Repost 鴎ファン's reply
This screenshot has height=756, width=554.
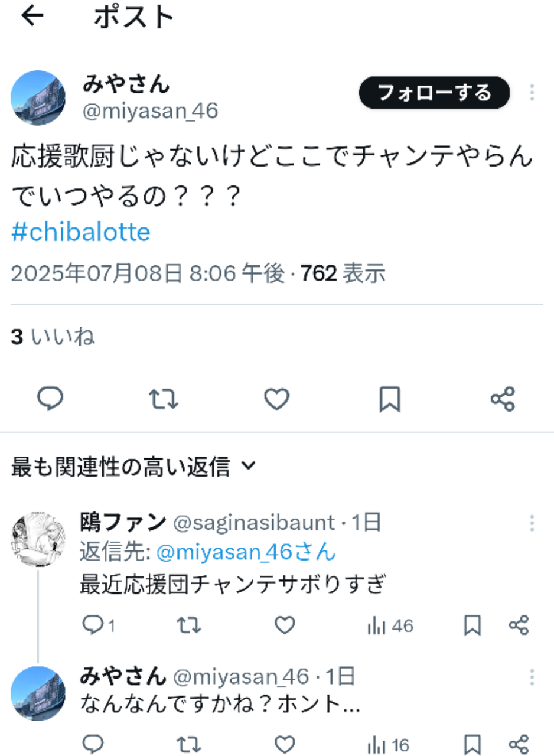click(x=190, y=625)
